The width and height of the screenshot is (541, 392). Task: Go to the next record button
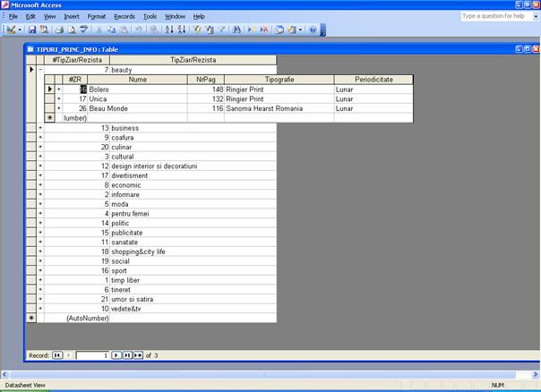116,355
